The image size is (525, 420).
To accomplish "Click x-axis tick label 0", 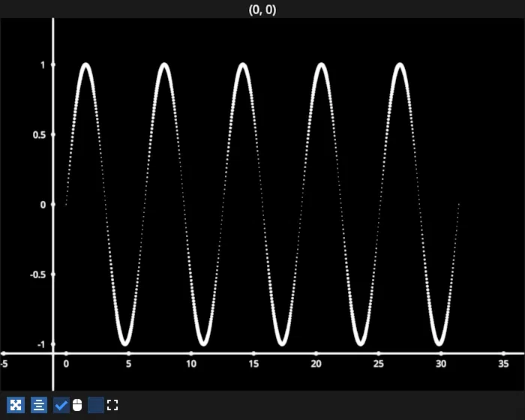I will 66,364.
